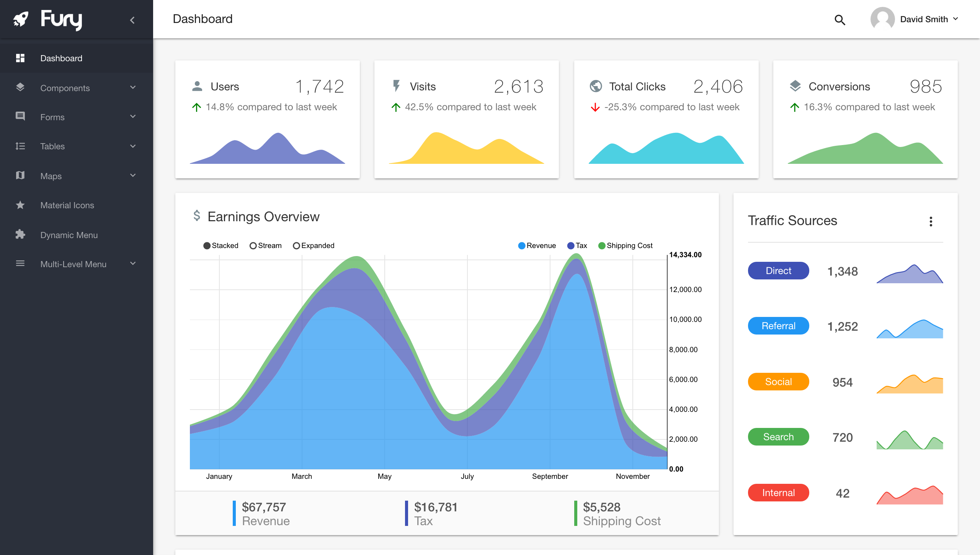This screenshot has height=555, width=980.
Task: Click the Internal traffic badge
Action: [x=778, y=493]
